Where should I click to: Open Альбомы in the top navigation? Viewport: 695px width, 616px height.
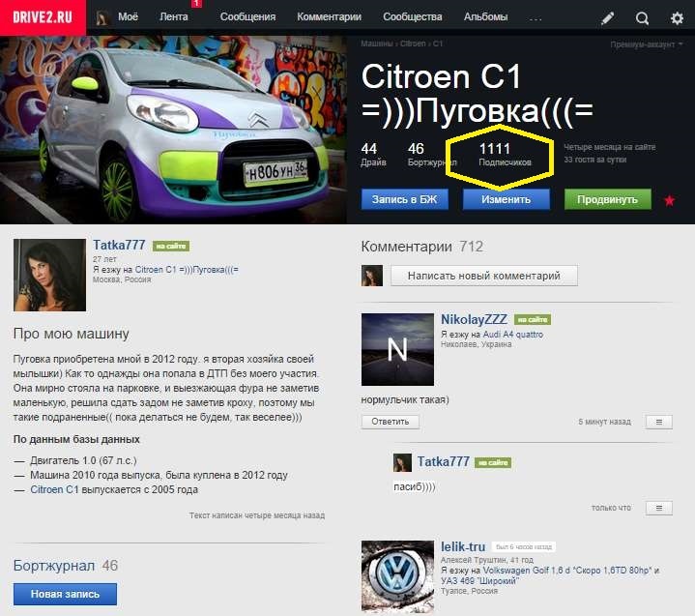(x=486, y=16)
